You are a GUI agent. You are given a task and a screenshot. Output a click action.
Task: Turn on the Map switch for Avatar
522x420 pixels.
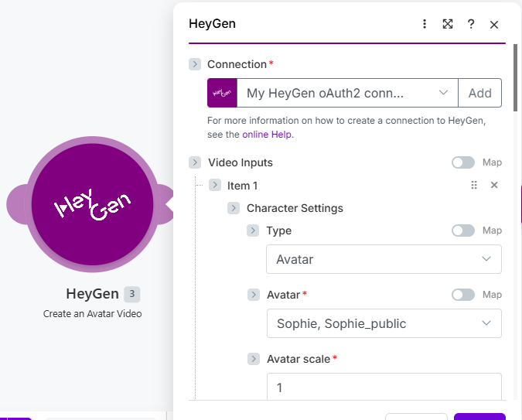(x=463, y=295)
